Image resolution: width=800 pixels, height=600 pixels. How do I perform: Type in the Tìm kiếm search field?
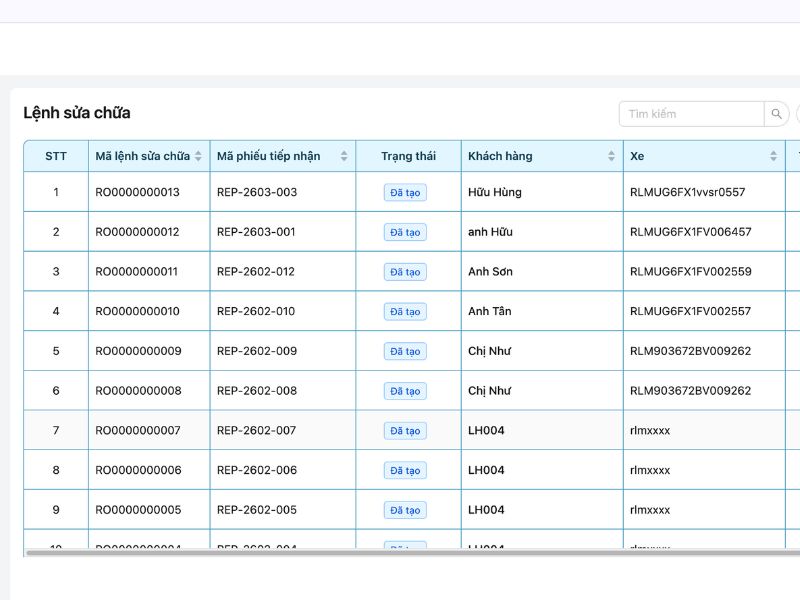pos(691,114)
